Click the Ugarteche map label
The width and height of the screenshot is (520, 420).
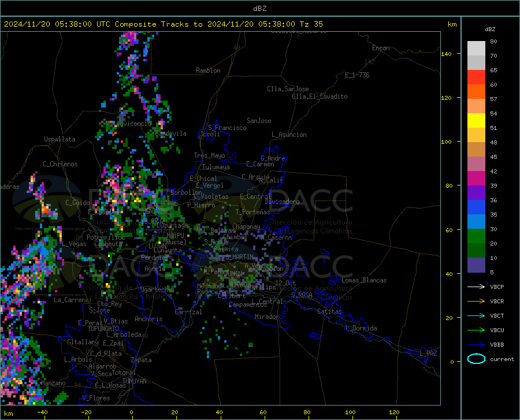(157, 289)
